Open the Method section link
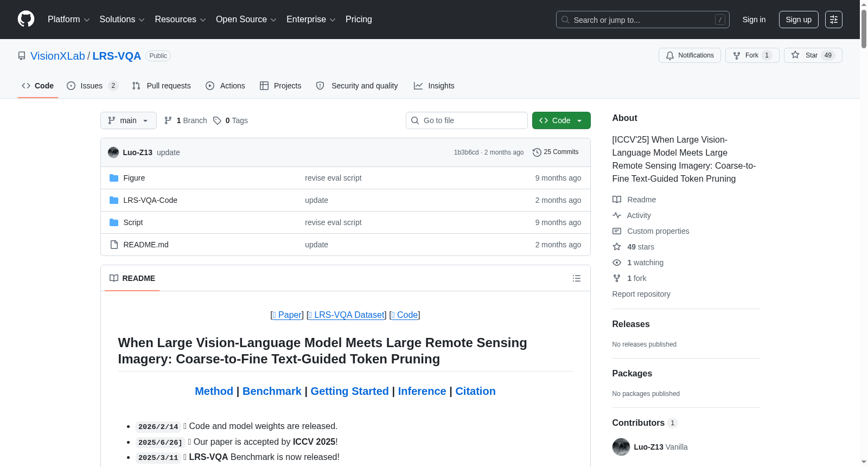This screenshot has height=467, width=868. [x=214, y=391]
